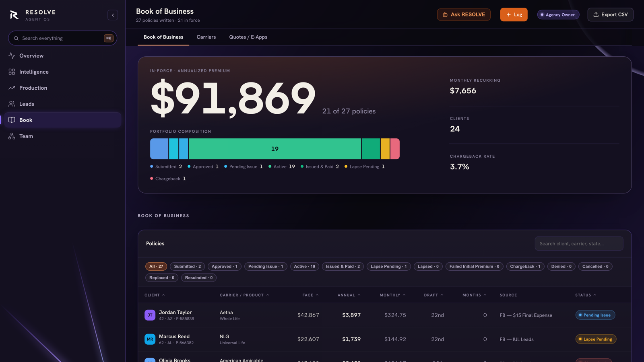The height and width of the screenshot is (362, 644).
Task: Filter policies by Replaced · 0
Action: (x=162, y=278)
